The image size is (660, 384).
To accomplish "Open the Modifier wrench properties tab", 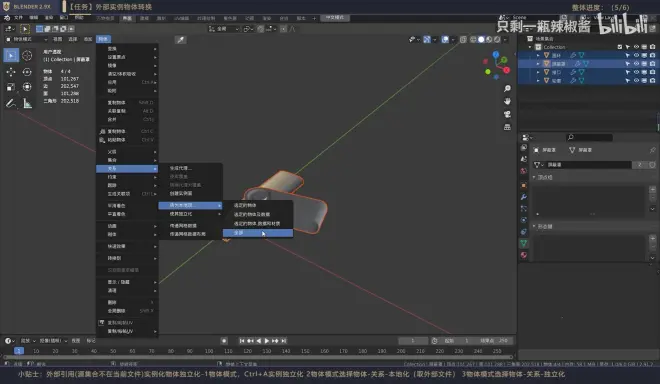I will pyautogui.click(x=524, y=197).
